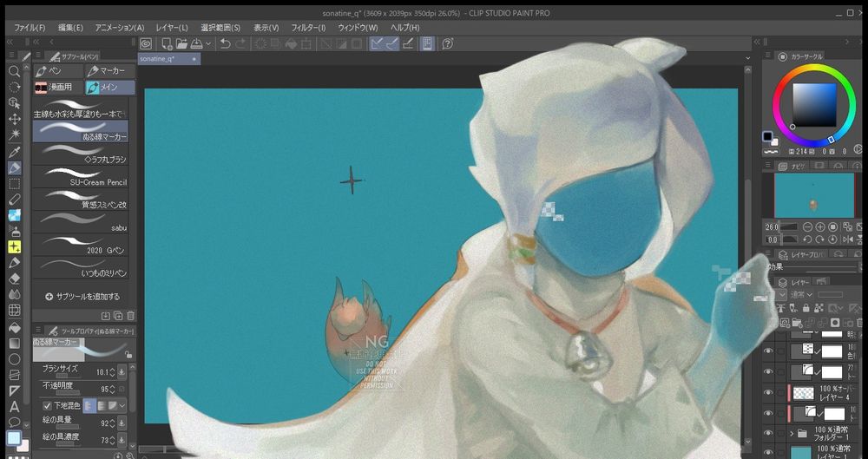The height and width of the screenshot is (459, 868).
Task: Flip canvas horizontally in Navigator
Action: tap(848, 239)
